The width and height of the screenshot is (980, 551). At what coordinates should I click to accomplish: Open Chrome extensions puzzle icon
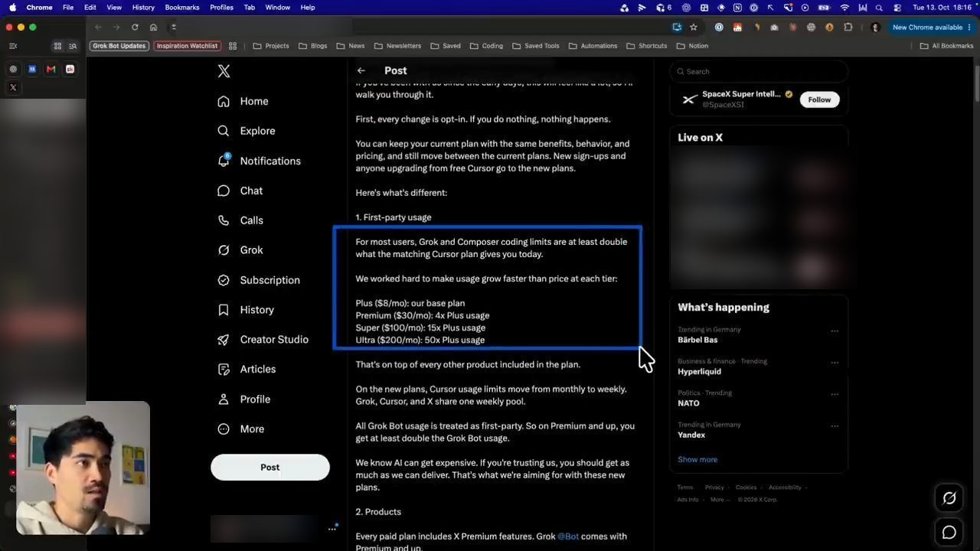[x=848, y=27]
